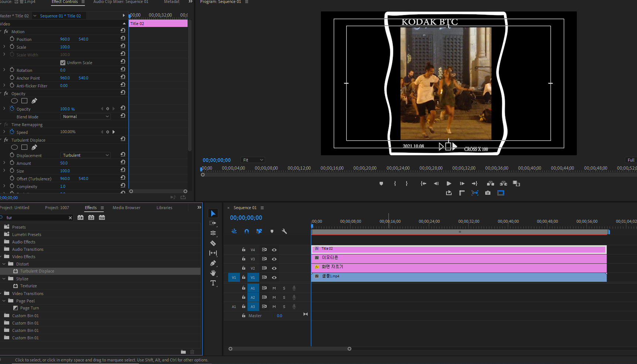Screen dimensions: 637x364
Task: Click program monitor timecode
Action: [216, 160]
